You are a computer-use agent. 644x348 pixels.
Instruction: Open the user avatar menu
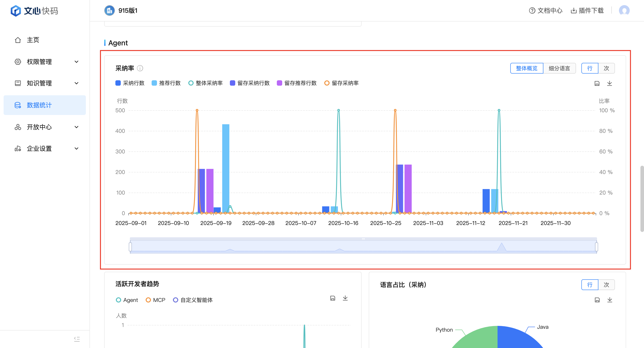(624, 11)
